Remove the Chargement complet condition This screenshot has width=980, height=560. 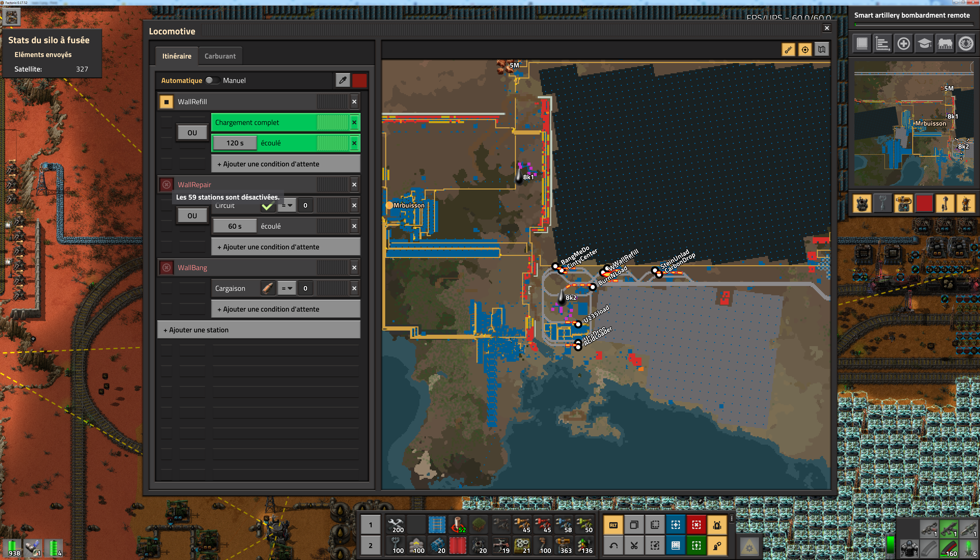click(x=354, y=123)
